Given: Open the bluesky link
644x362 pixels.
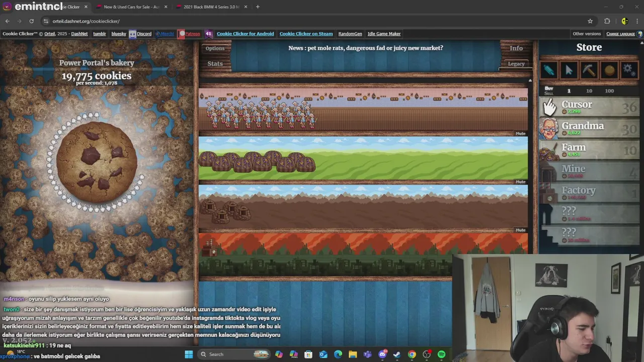Looking at the screenshot, I should click(x=119, y=34).
